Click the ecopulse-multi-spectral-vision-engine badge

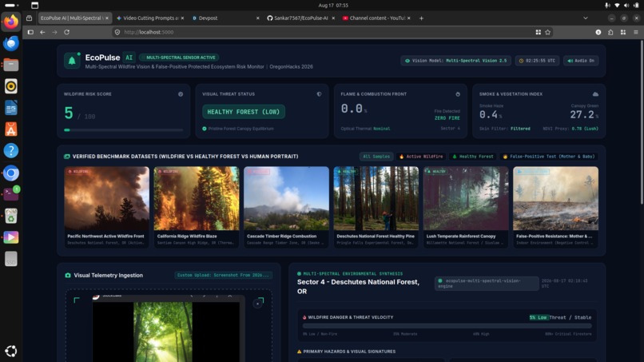pos(487,284)
